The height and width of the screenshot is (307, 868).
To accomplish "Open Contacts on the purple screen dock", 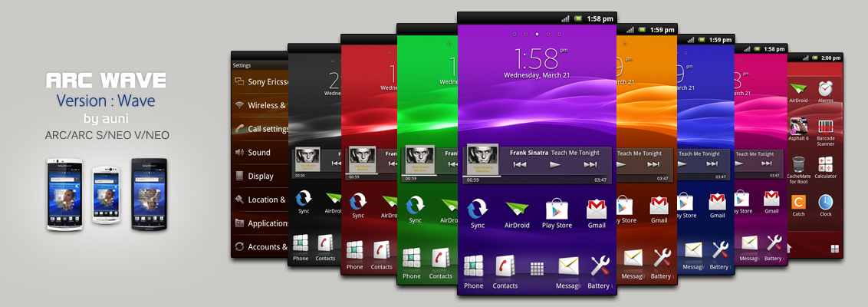I will [505, 272].
